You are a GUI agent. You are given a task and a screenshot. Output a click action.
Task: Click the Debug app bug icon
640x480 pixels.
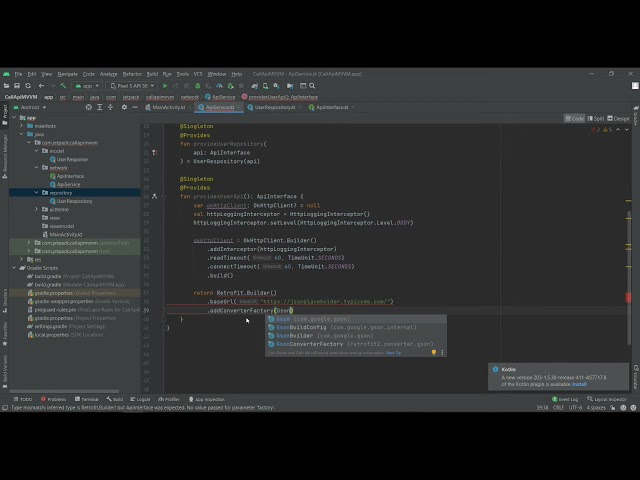pos(198,86)
